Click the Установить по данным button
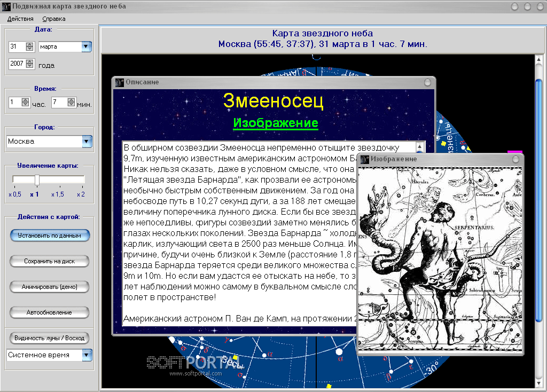The width and height of the screenshot is (547, 392). tap(50, 236)
